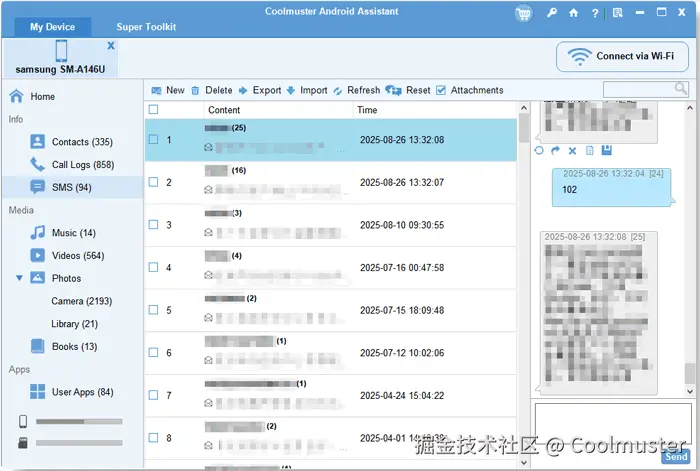Viewport: 700px width, 471px height.
Task: Click the SMS chat bubble icon
Action: (x=38, y=187)
